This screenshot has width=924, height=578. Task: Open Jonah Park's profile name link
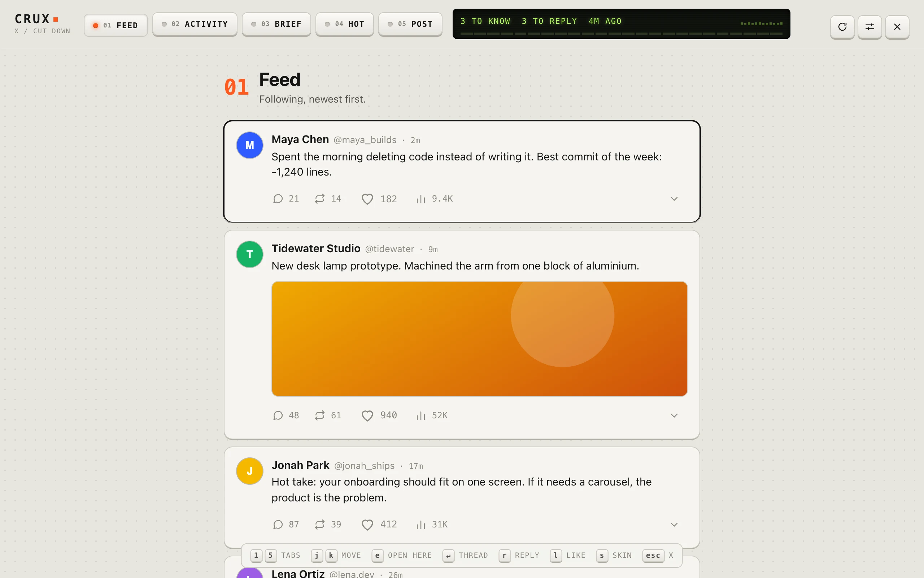pyautogui.click(x=300, y=465)
